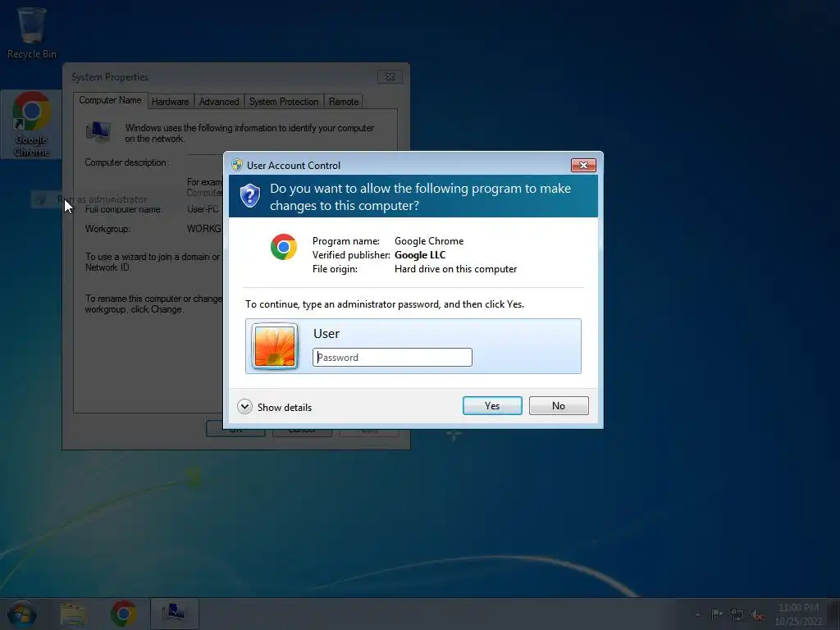The width and height of the screenshot is (840, 630).
Task: Switch to Hardware tab in System Properties
Action: [170, 101]
